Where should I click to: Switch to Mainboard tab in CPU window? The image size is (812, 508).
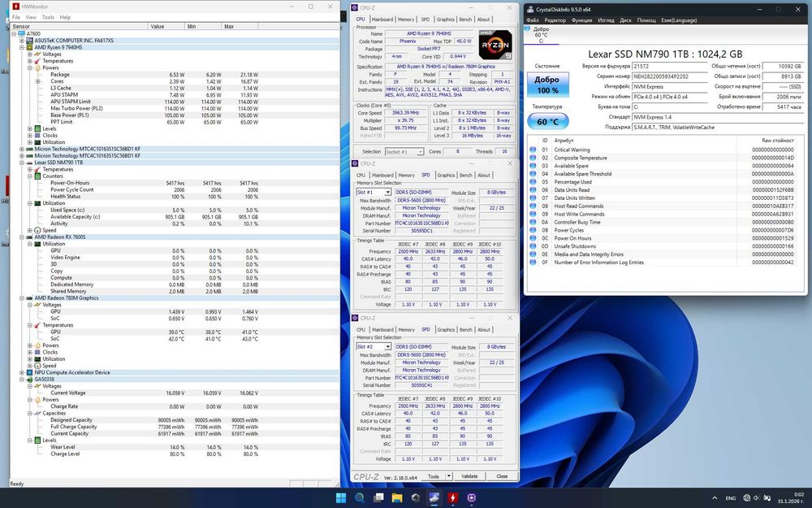click(x=382, y=20)
